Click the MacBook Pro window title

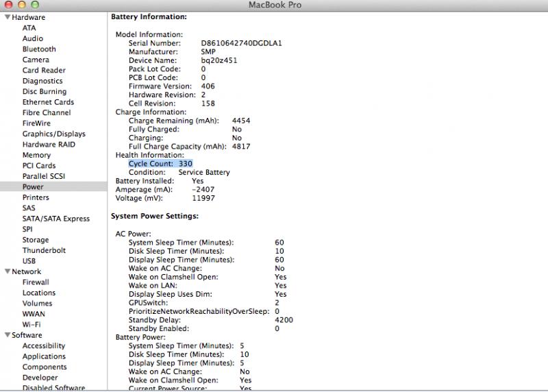tap(275, 5)
